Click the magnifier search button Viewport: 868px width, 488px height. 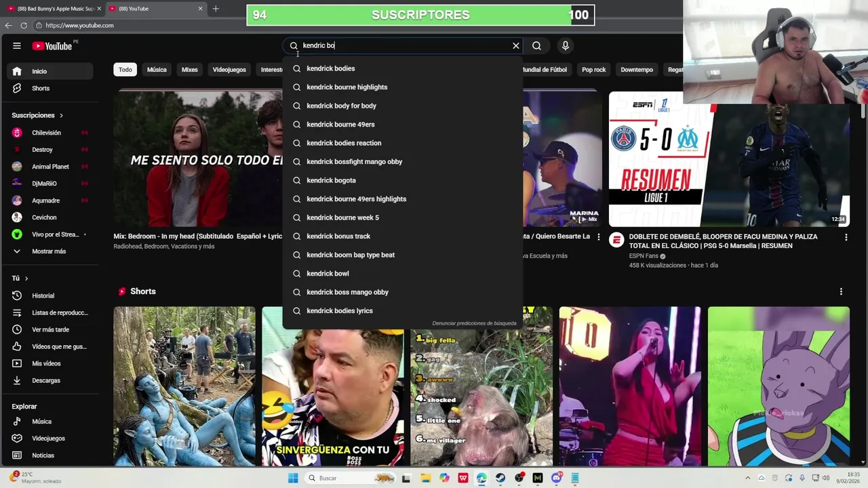point(536,45)
